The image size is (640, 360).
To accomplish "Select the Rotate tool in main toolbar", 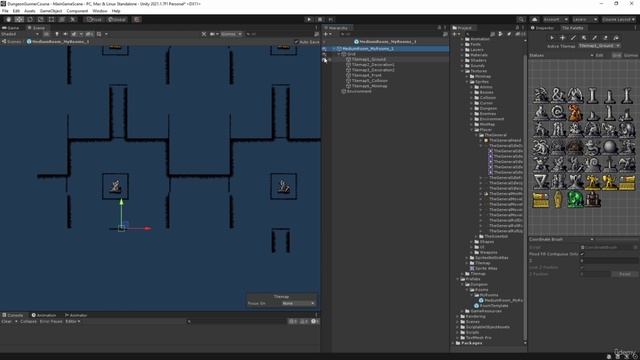I will point(30,20).
